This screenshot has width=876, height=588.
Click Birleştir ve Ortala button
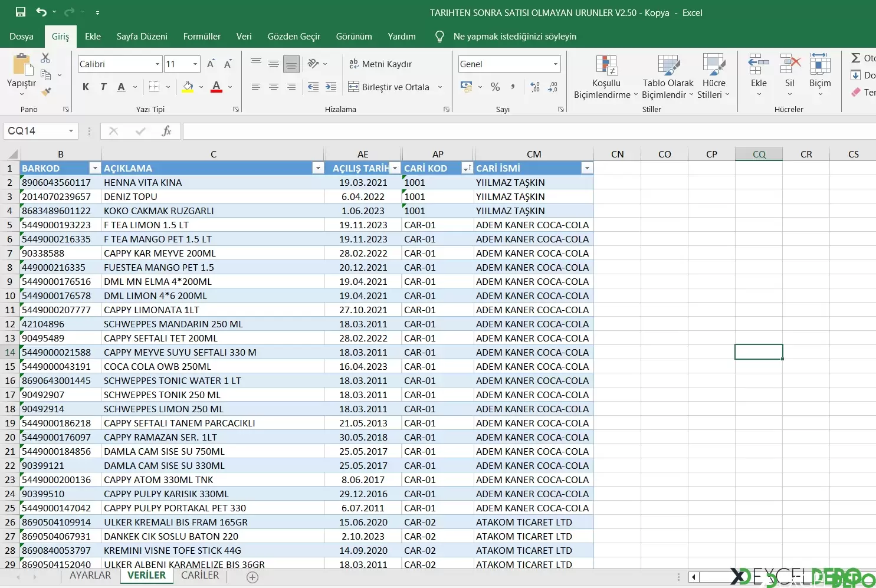pos(389,87)
